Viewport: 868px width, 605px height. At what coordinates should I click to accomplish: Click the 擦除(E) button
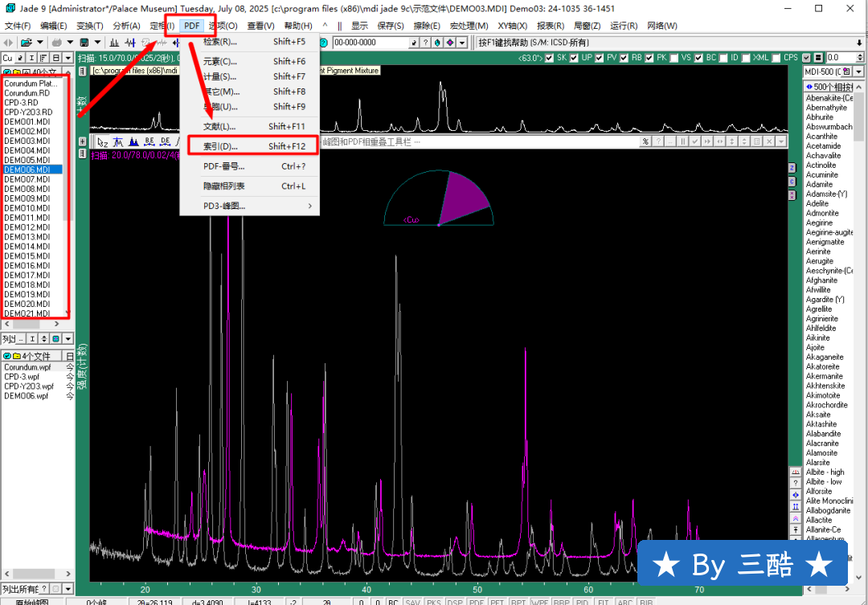[x=427, y=26]
